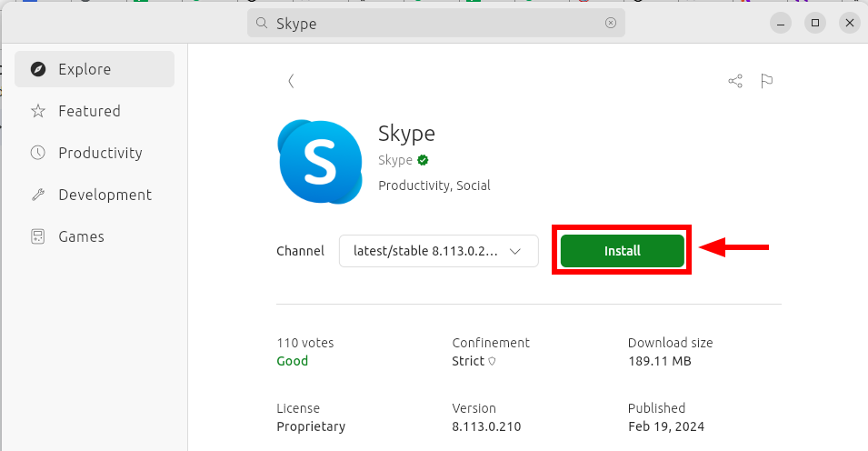Click the green verified publisher badge
Screen dimensions: 868x451
point(423,160)
